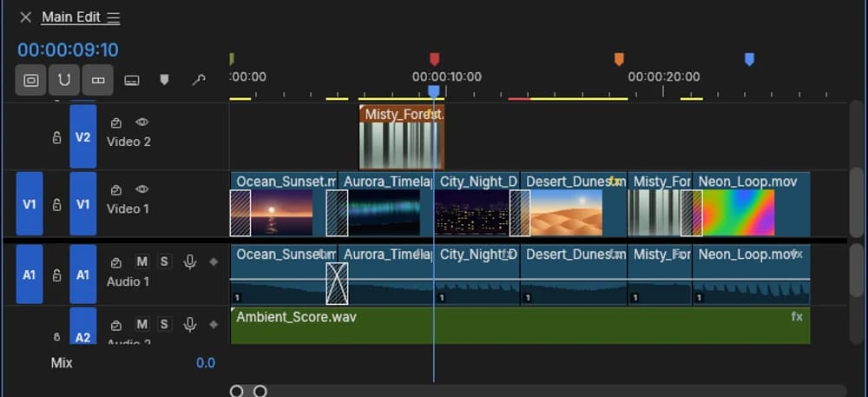Click the fx badge on Ambient_Score.wav
The width and height of the screenshot is (868, 397).
pos(797,317)
